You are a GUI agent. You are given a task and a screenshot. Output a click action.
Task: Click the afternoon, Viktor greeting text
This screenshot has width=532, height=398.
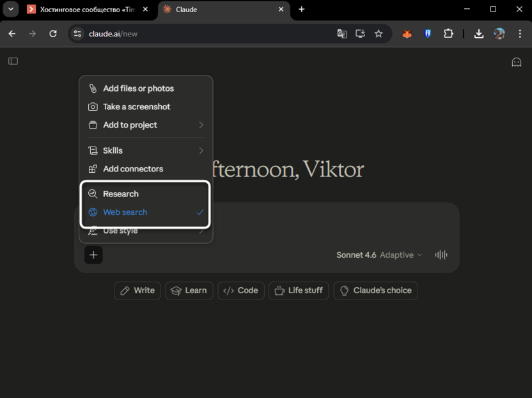[x=288, y=169]
